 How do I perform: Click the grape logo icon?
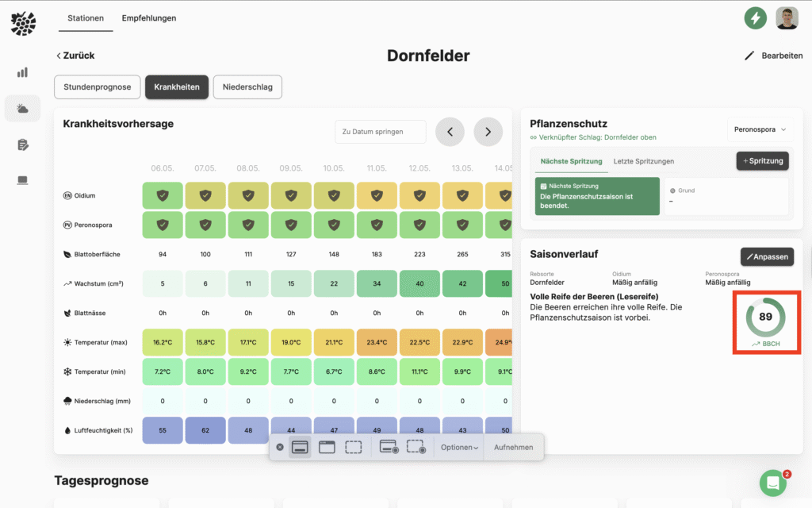pyautogui.click(x=23, y=23)
